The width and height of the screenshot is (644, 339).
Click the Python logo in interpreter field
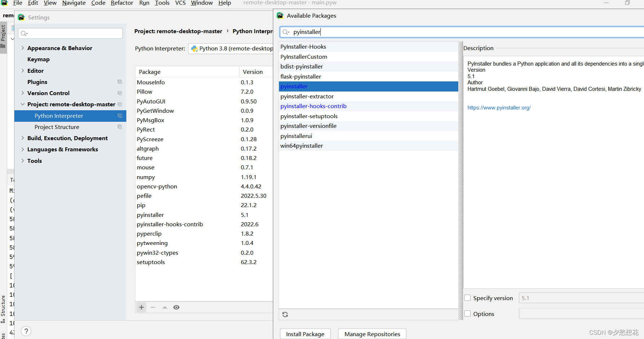coord(194,49)
